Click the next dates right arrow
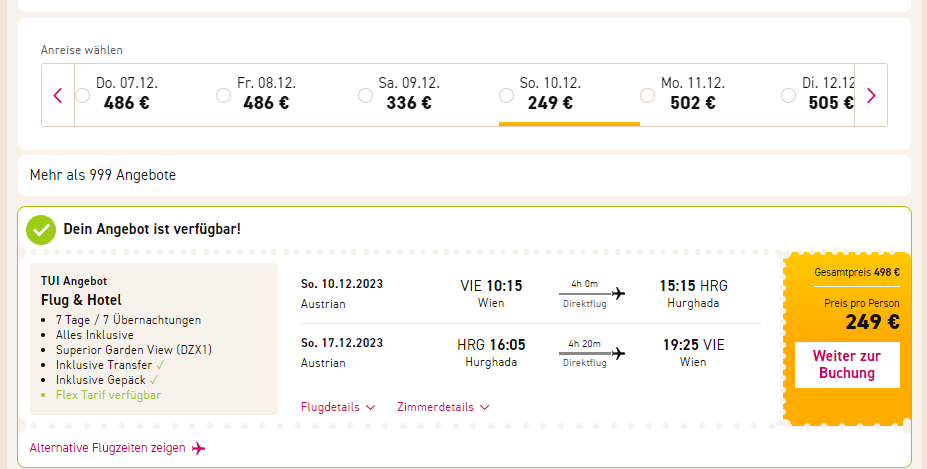 click(871, 96)
